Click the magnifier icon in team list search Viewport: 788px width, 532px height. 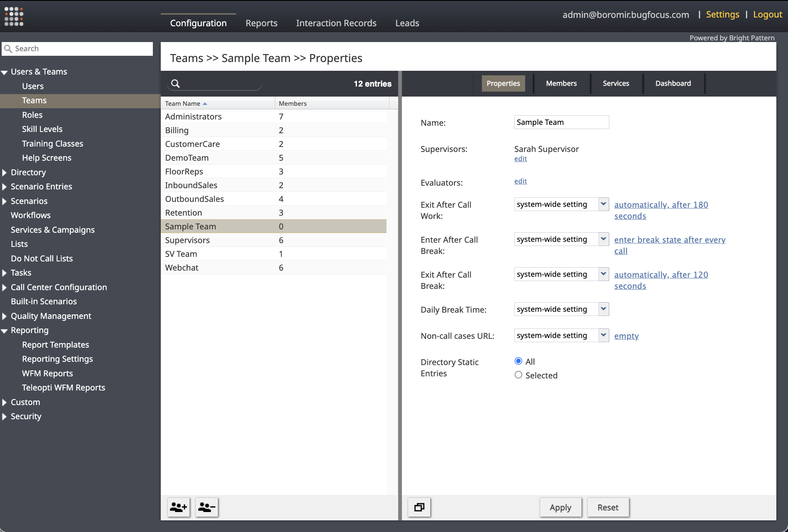coord(176,84)
